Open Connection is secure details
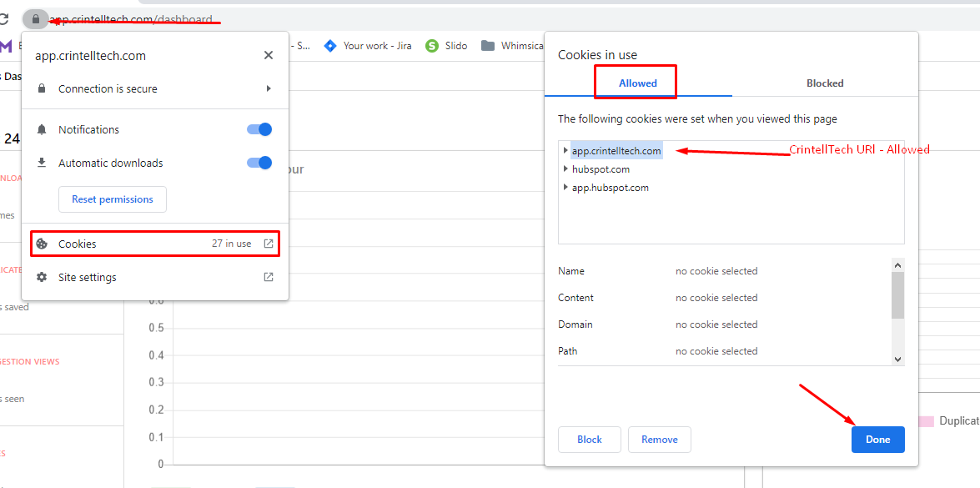 pos(155,88)
